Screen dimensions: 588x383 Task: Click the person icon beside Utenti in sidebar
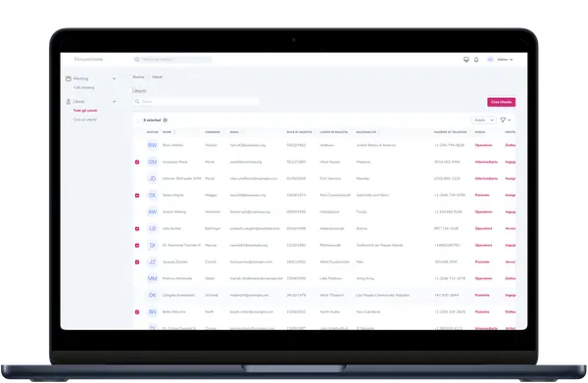coord(69,102)
